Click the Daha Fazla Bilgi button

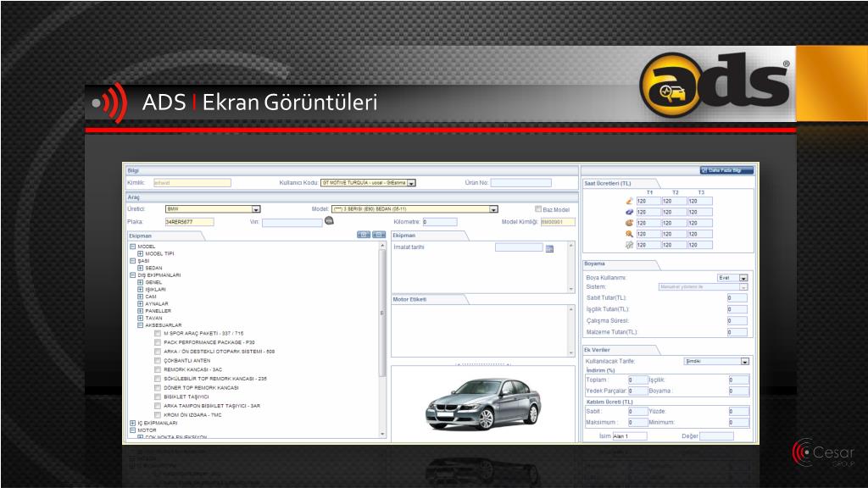click(726, 170)
